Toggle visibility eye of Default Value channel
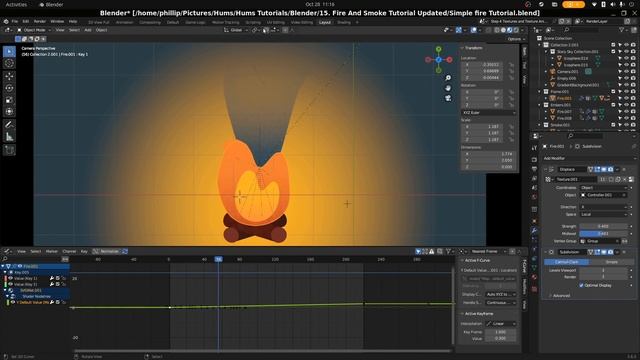The image size is (640, 360). pyautogui.click(x=13, y=302)
